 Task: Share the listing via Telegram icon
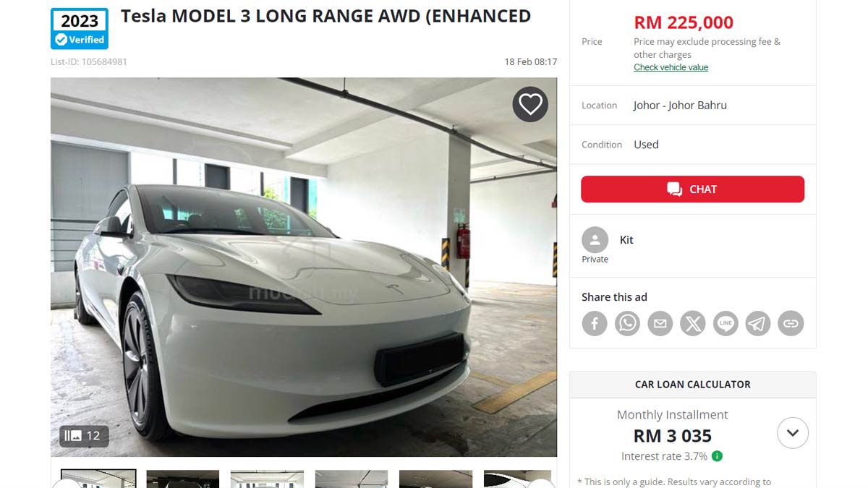[x=758, y=323]
